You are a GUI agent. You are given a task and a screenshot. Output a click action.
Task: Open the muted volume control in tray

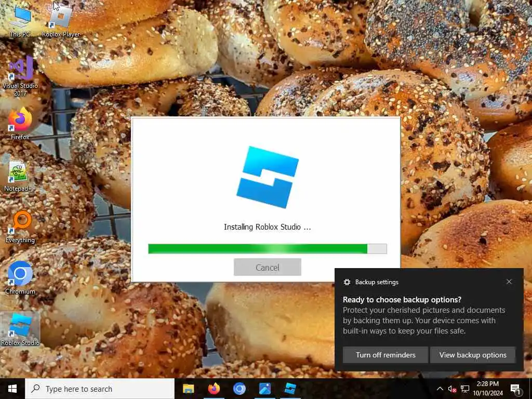click(452, 389)
